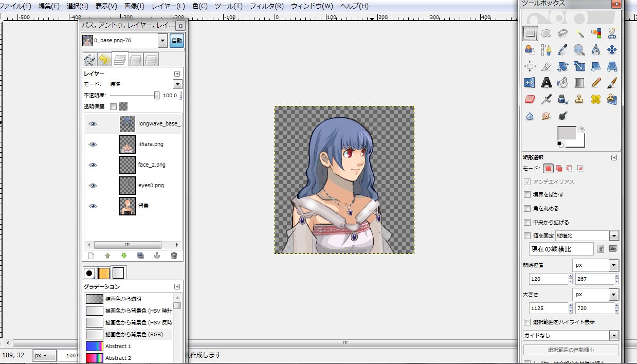Select the Scale tool
The width and height of the screenshot is (637, 364).
coord(579,66)
